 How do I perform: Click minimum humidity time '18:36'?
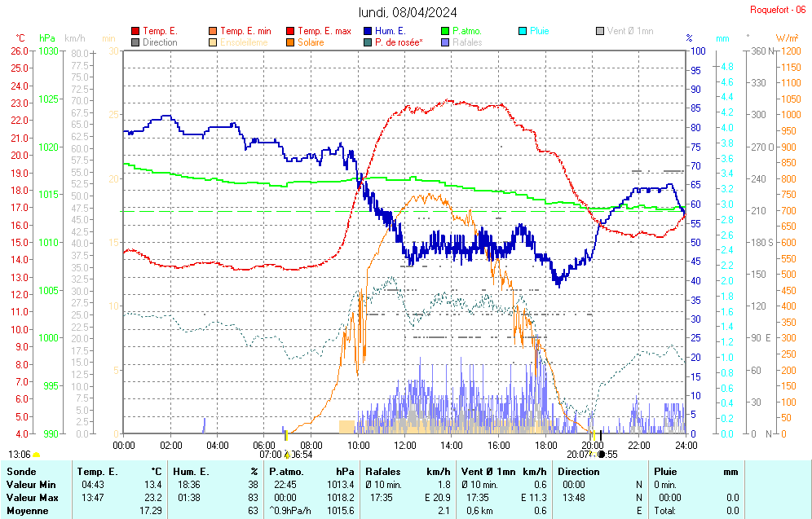[189, 485]
